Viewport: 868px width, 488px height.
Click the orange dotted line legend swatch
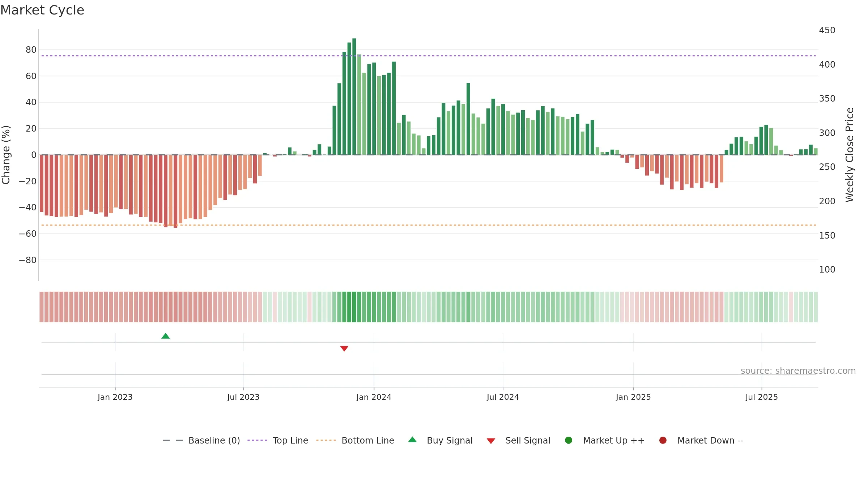click(326, 440)
